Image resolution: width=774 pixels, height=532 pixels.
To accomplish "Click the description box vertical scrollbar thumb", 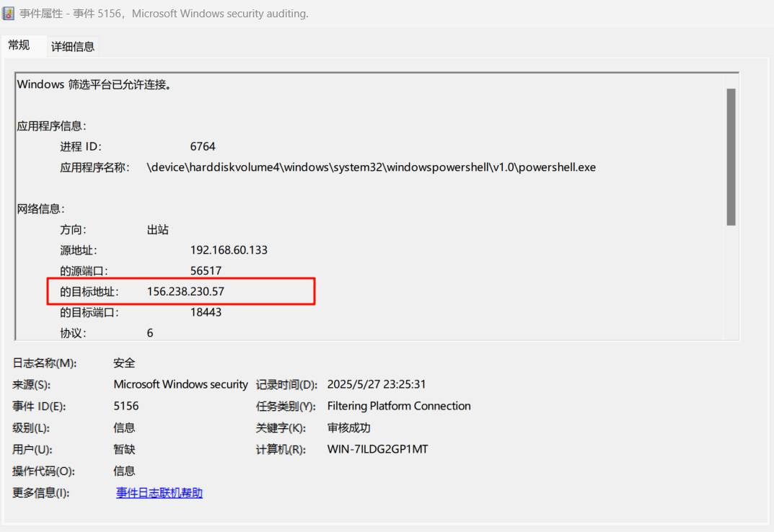I will pos(731,156).
